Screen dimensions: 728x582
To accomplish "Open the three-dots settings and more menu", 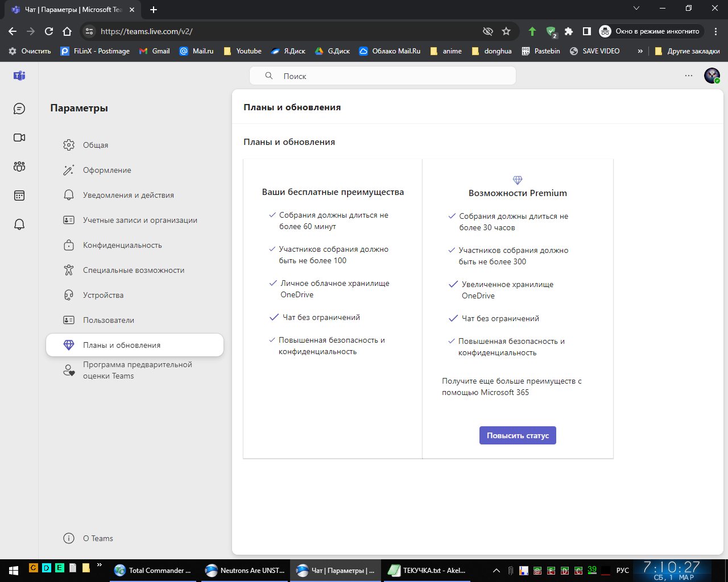I will (x=689, y=76).
